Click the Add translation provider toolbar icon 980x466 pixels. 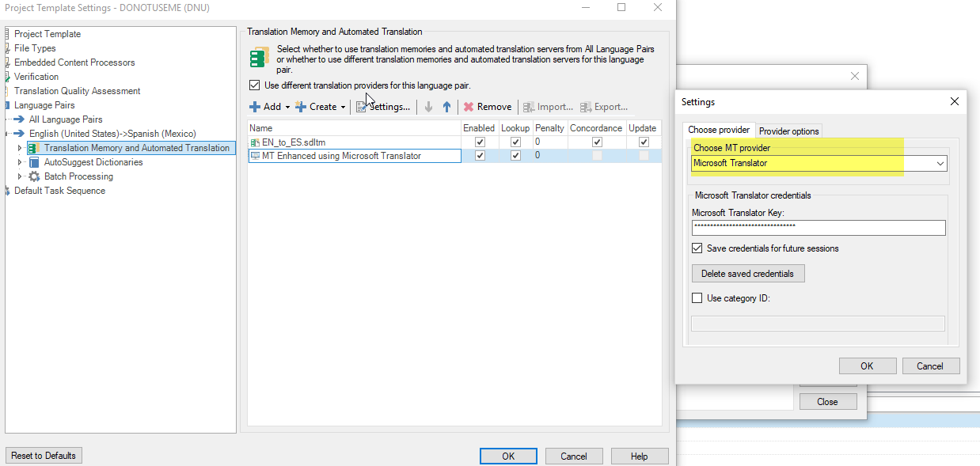255,107
